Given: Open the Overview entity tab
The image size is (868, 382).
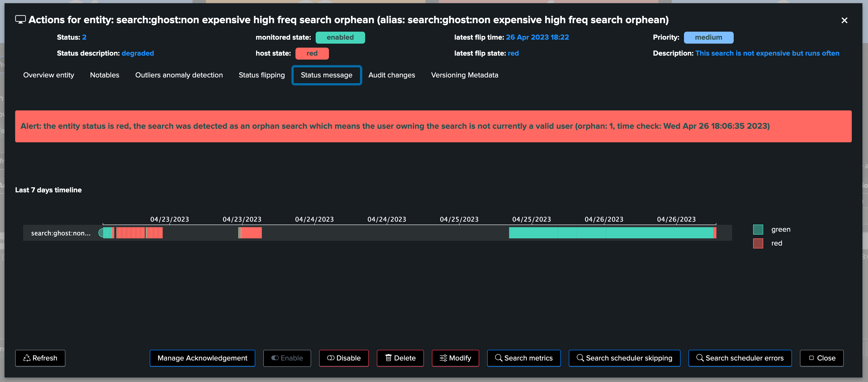Looking at the screenshot, I should point(48,75).
